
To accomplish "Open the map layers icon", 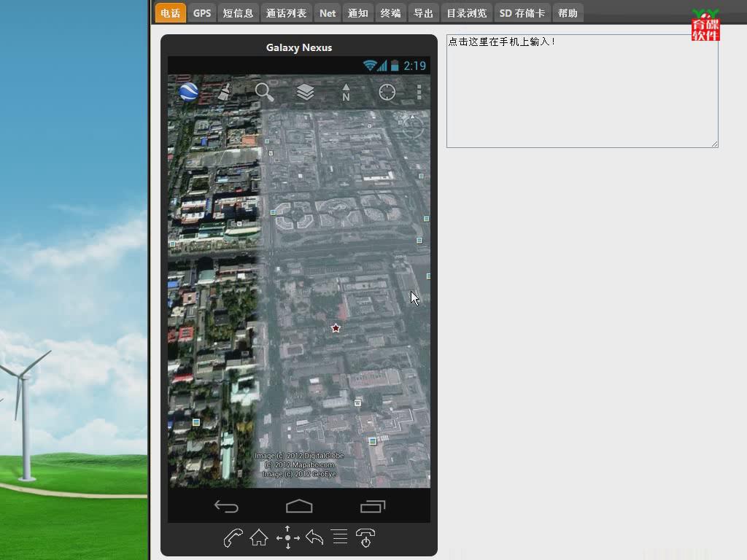I will click(305, 92).
